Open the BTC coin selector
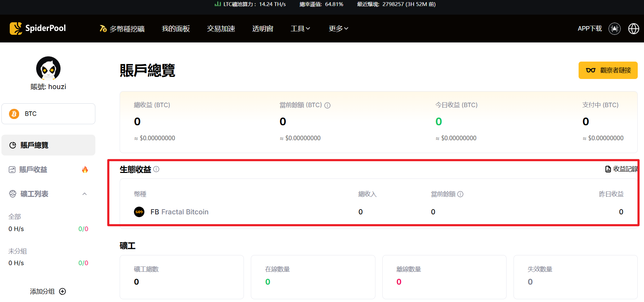The image size is (644, 302). coord(48,114)
